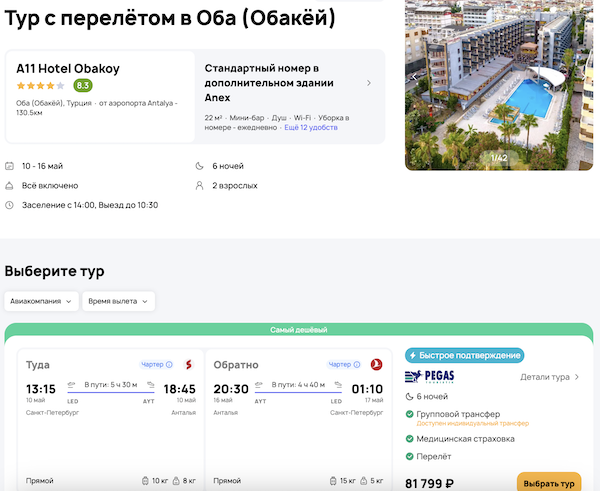This screenshot has width=600, height=491.
Task: Click the guests icon beside 2 взрослых
Action: [x=201, y=185]
